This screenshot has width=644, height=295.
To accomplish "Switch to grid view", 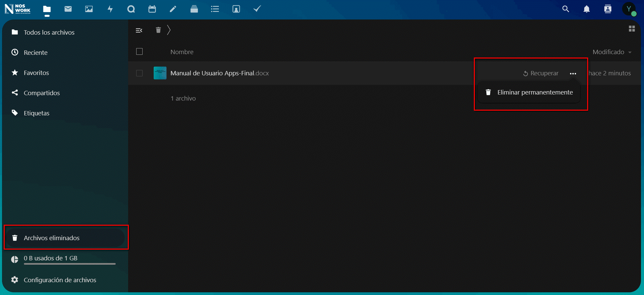I will click(x=632, y=29).
